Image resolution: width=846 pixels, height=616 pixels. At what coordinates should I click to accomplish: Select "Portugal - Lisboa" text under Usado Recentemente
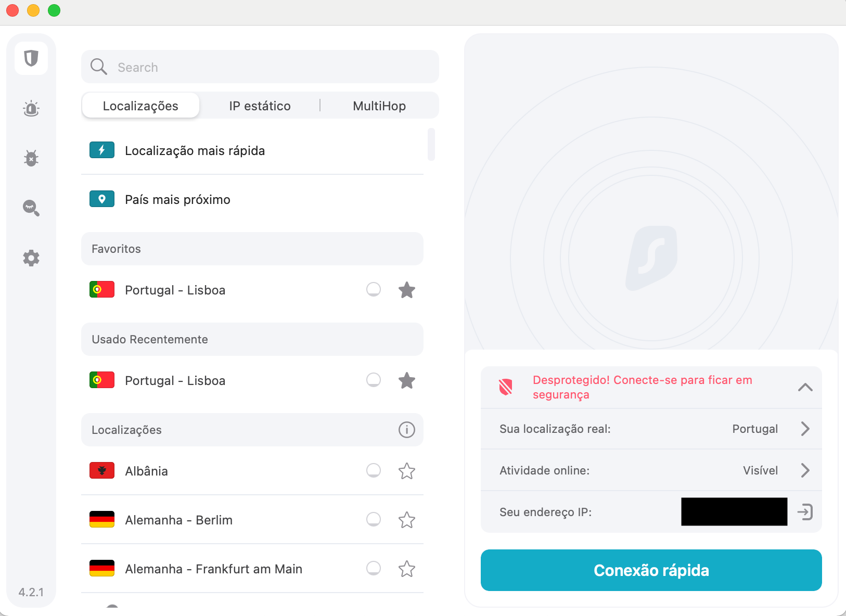pos(175,380)
